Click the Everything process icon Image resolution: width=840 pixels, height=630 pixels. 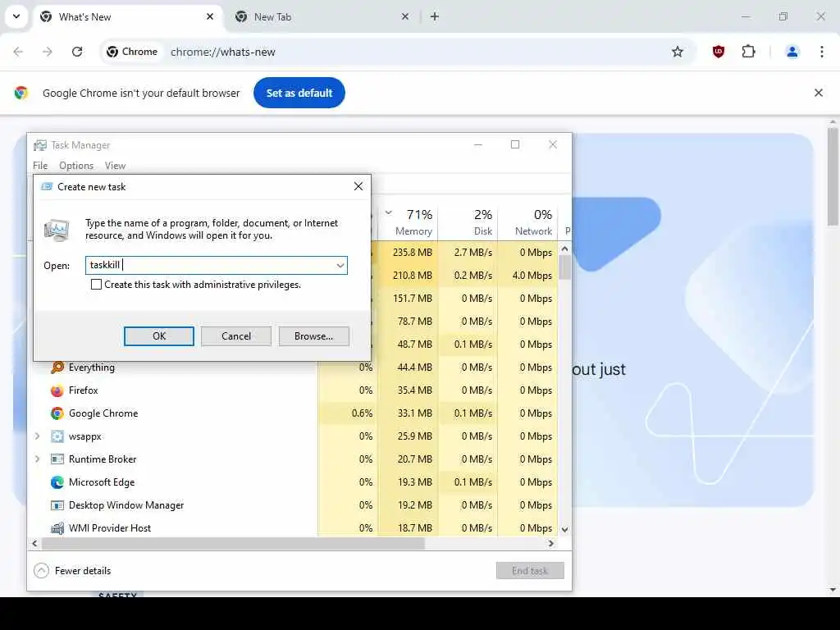coord(57,367)
